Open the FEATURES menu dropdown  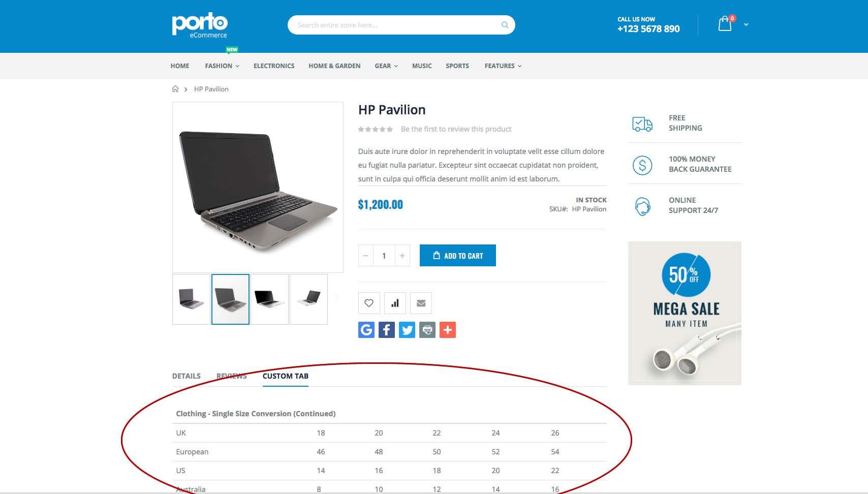[x=502, y=66]
